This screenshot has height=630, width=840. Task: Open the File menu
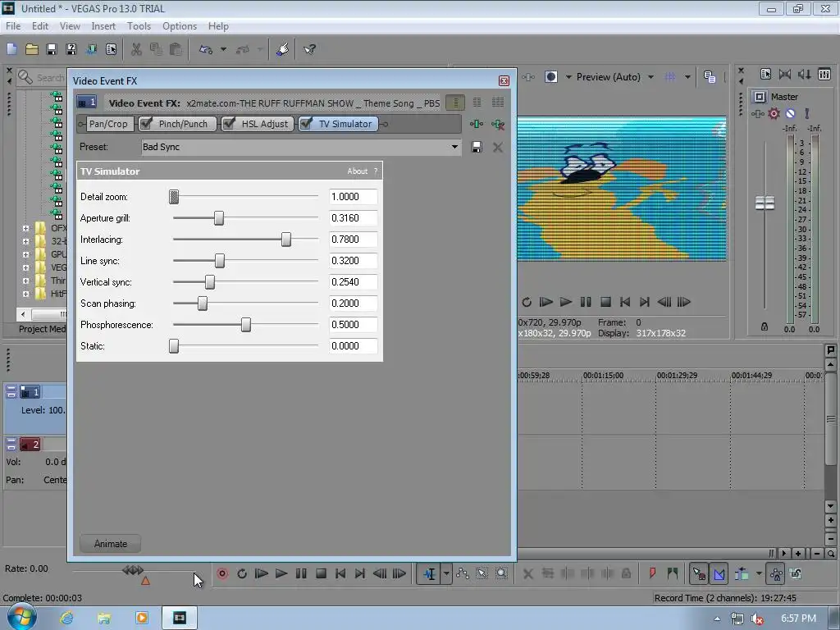[13, 25]
